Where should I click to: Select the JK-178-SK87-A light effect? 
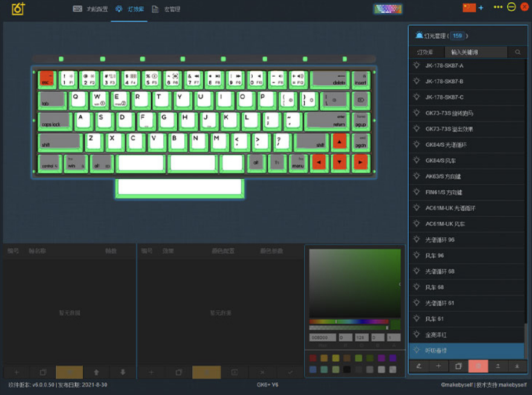coord(444,65)
